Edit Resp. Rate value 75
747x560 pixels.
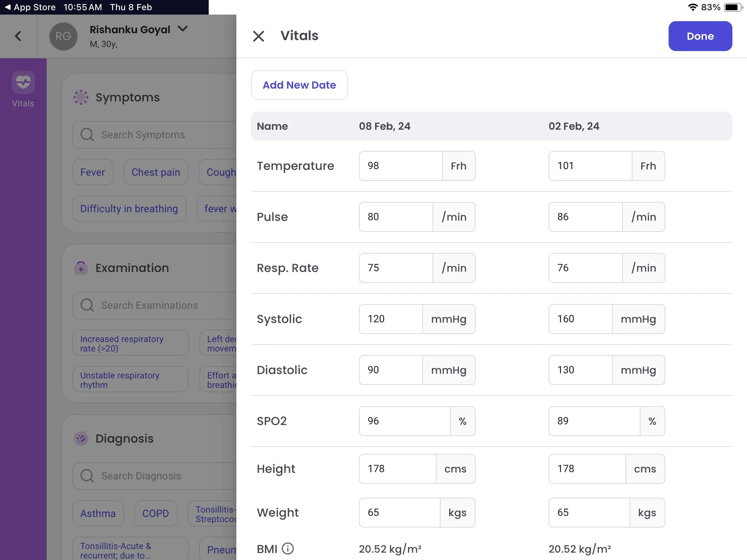pos(396,268)
